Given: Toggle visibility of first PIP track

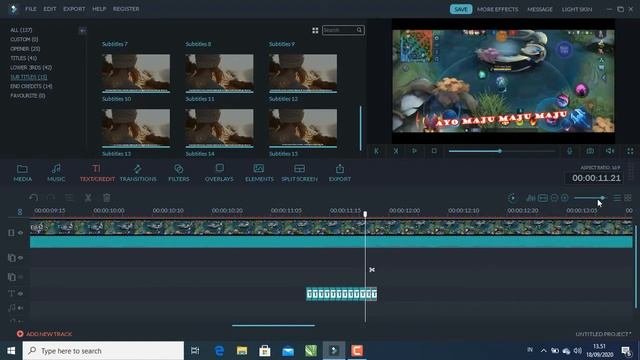Looking at the screenshot, I should coord(20,258).
